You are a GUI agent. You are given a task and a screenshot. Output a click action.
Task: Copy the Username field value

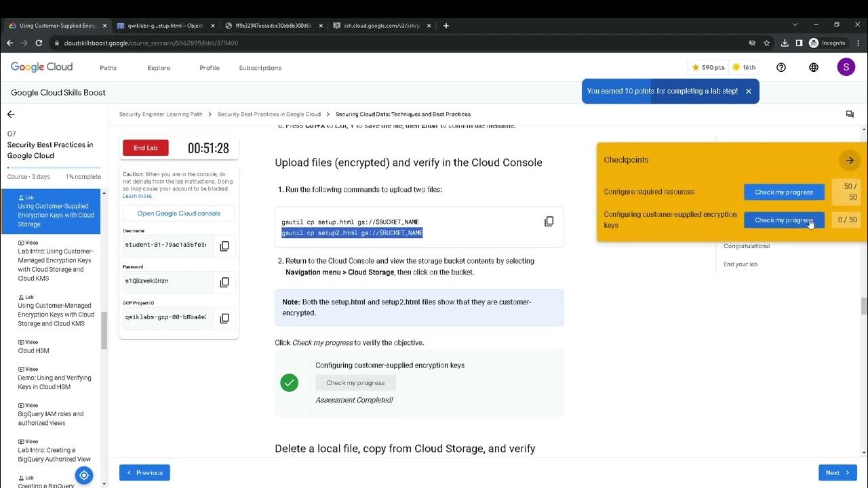click(x=224, y=246)
